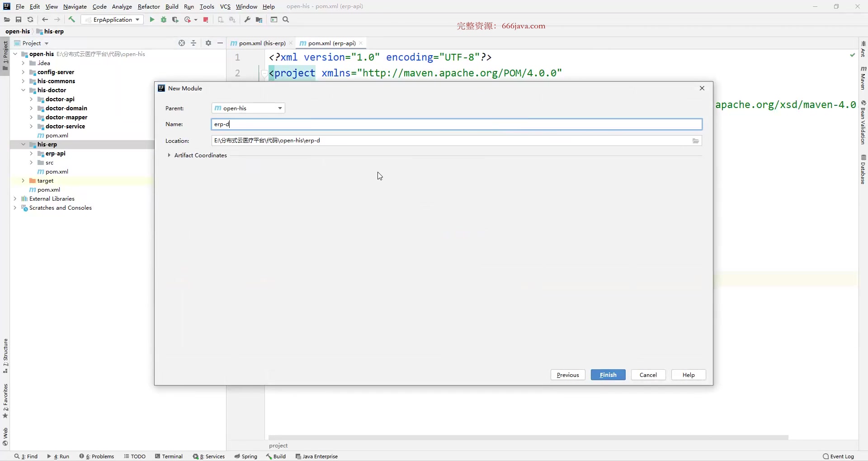Open the File menu
868x461 pixels.
coord(20,6)
